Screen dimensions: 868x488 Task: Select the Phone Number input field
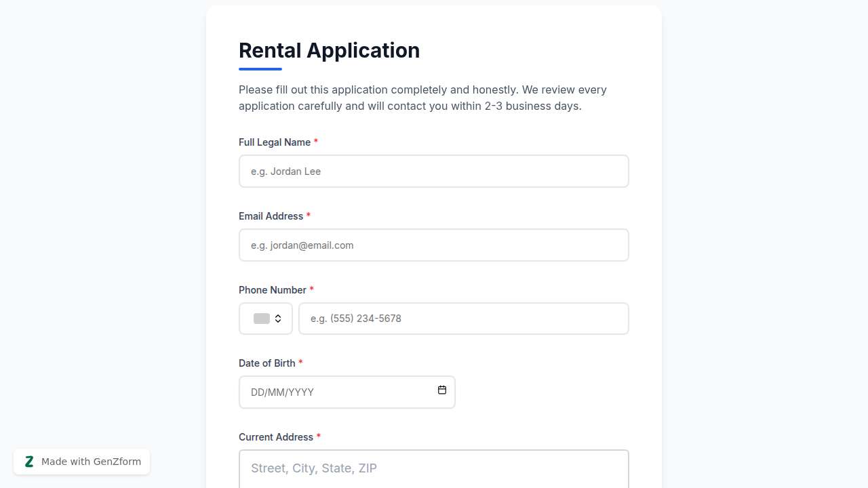[x=463, y=318]
